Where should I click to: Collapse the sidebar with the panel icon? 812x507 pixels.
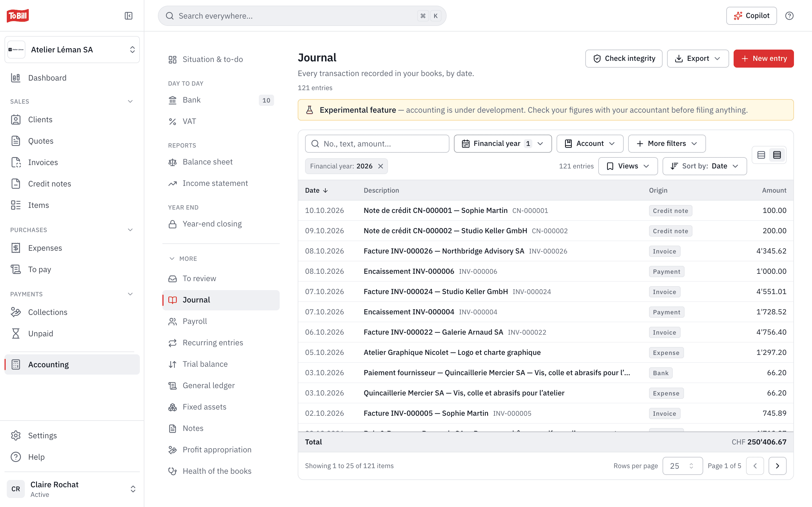[x=129, y=16]
